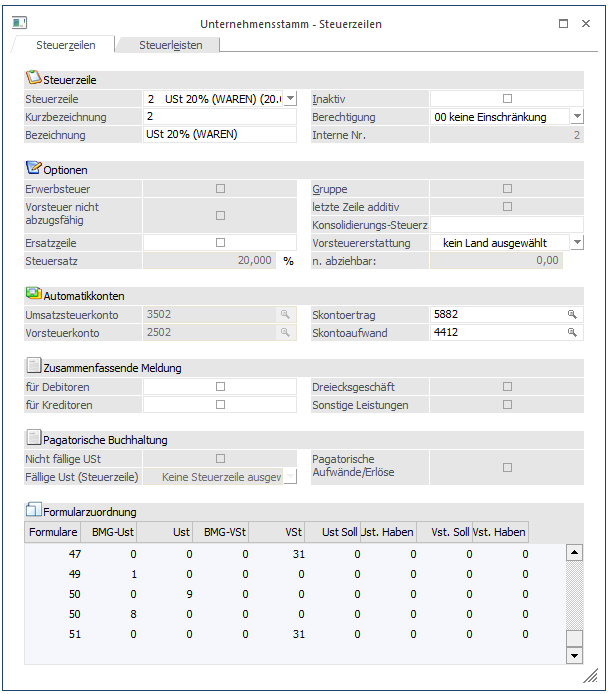Click the Automatikkonten section icon
The image size is (611, 694).
tap(33, 294)
